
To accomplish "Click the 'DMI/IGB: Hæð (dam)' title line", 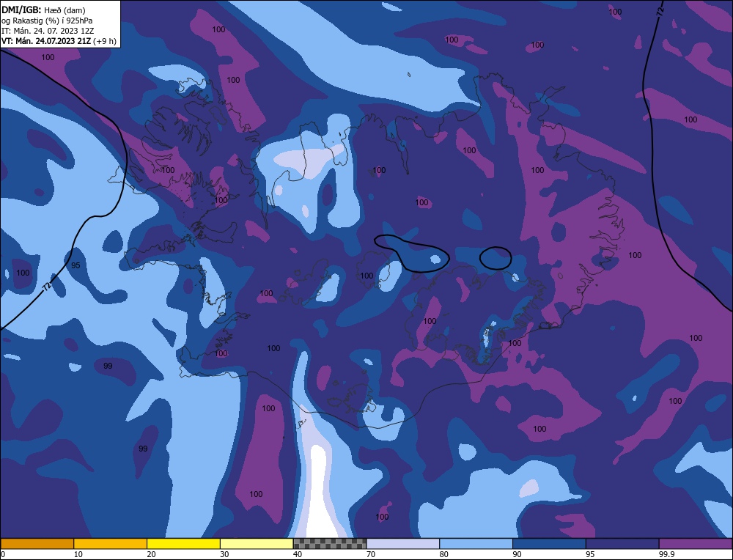I will (43, 10).
